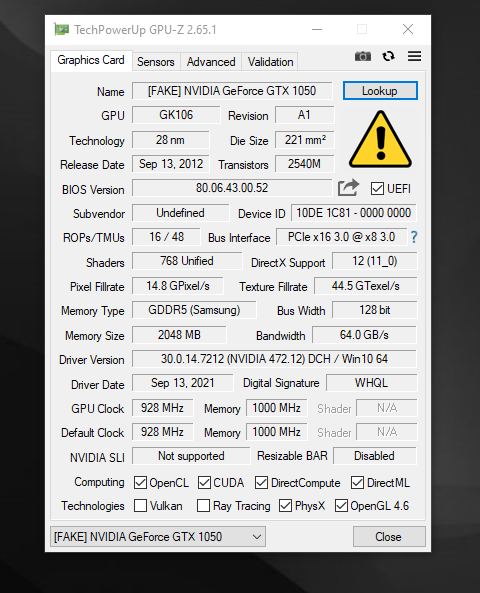Click the Close button at bottom
The height and width of the screenshot is (593, 480).
click(389, 537)
